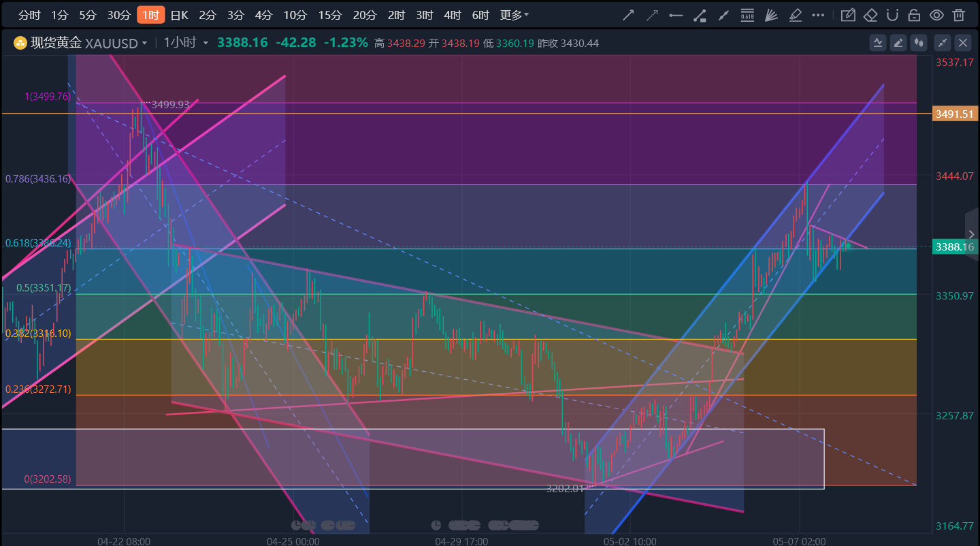Image resolution: width=980 pixels, height=546 pixels.
Task: Open more drawing tools (three dots)
Action: [819, 15]
